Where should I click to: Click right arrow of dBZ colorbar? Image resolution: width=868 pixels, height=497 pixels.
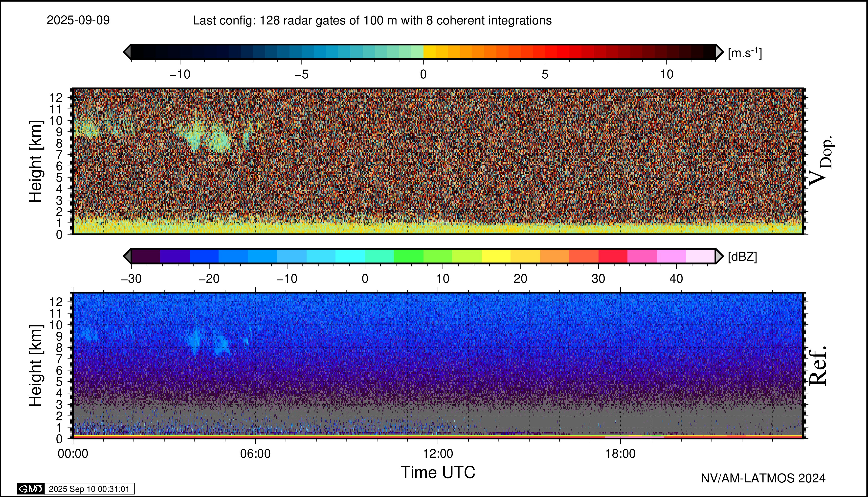pyautogui.click(x=719, y=256)
